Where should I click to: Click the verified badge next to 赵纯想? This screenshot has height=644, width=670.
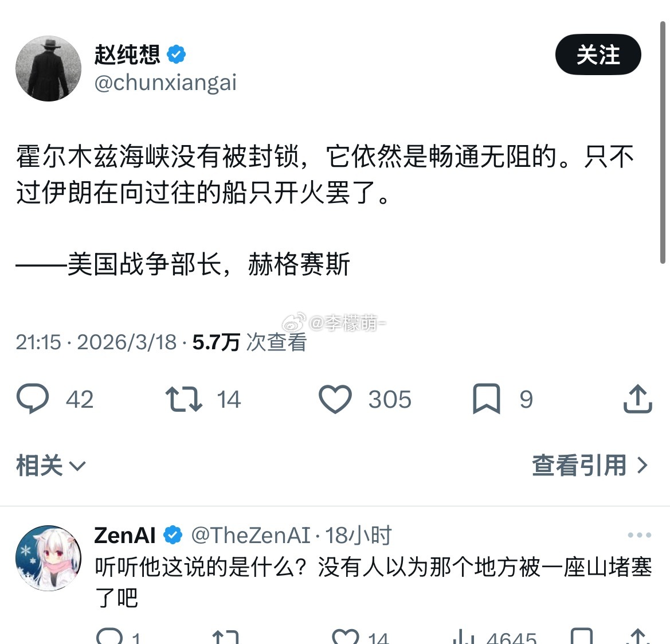tap(176, 53)
